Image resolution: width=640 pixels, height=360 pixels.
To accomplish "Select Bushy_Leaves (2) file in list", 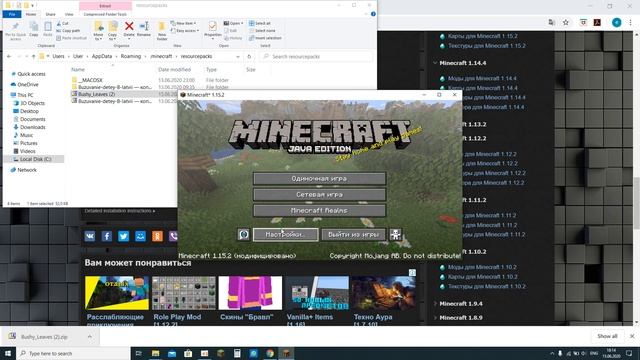I will [97, 94].
